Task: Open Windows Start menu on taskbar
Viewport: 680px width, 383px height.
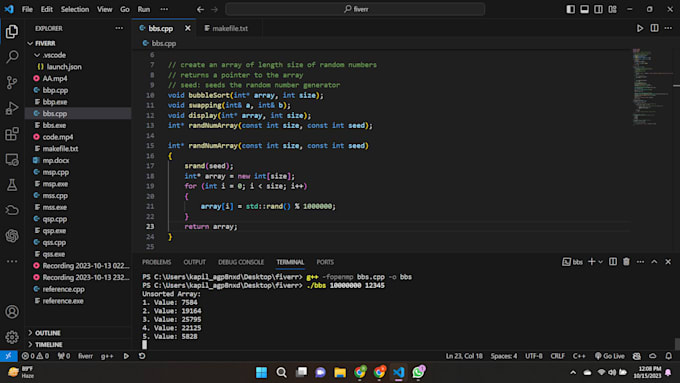Action: [x=261, y=372]
